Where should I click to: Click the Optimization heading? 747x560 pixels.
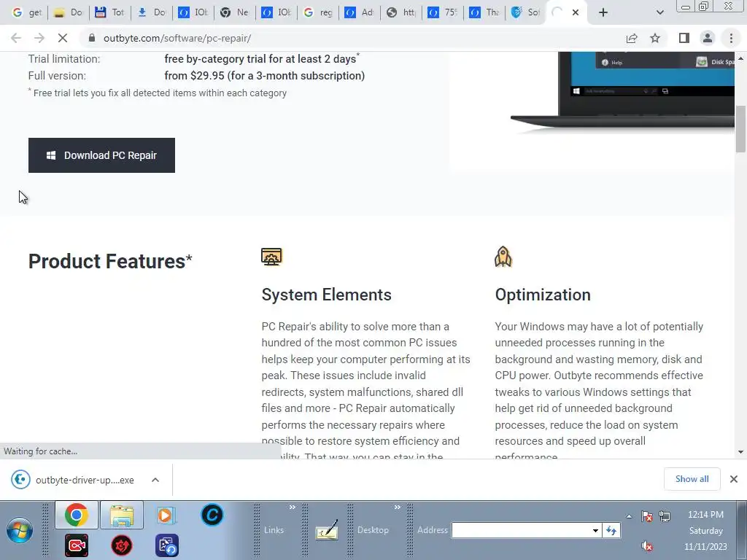pos(543,295)
